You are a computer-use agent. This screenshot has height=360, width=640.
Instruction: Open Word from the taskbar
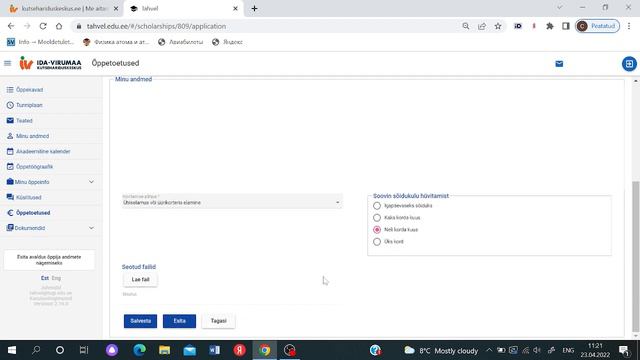tap(214, 350)
